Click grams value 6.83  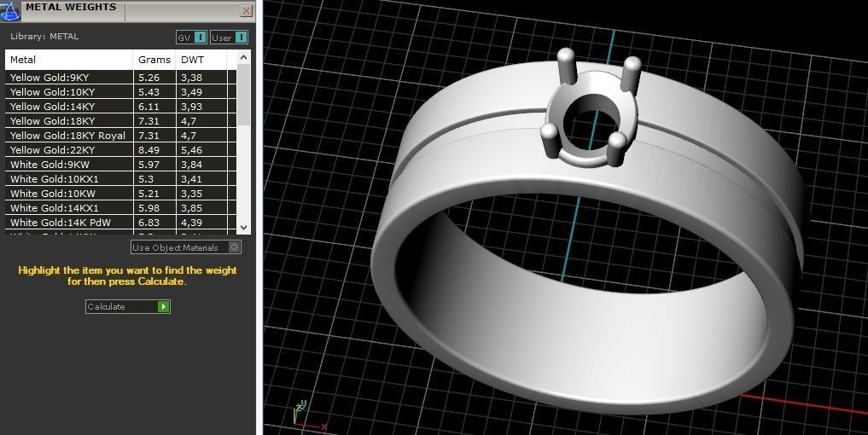[149, 223]
